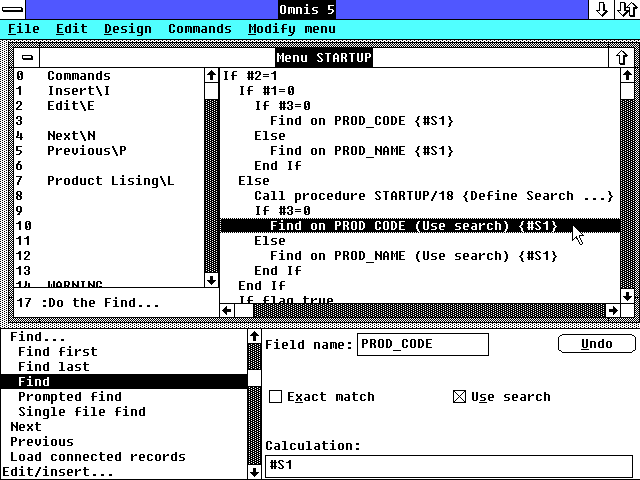
Task: Open the File menu
Action: 24,29
